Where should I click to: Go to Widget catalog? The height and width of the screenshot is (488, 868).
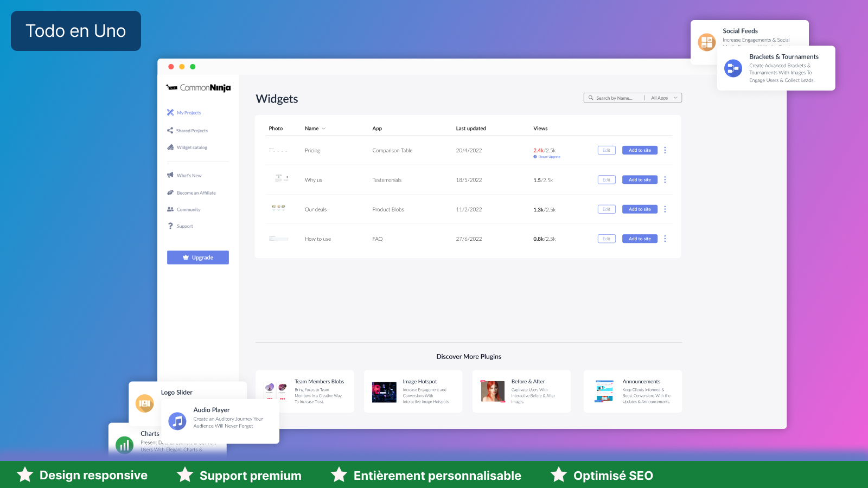[192, 147]
